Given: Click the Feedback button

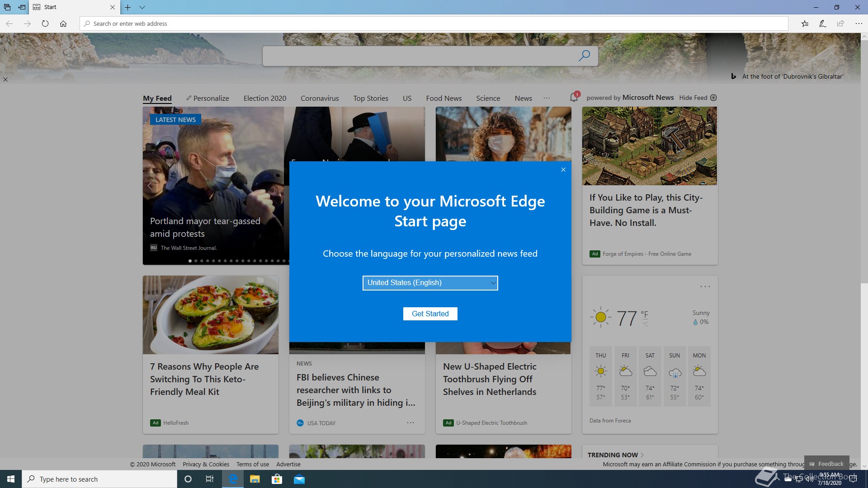Looking at the screenshot, I should coord(826,464).
